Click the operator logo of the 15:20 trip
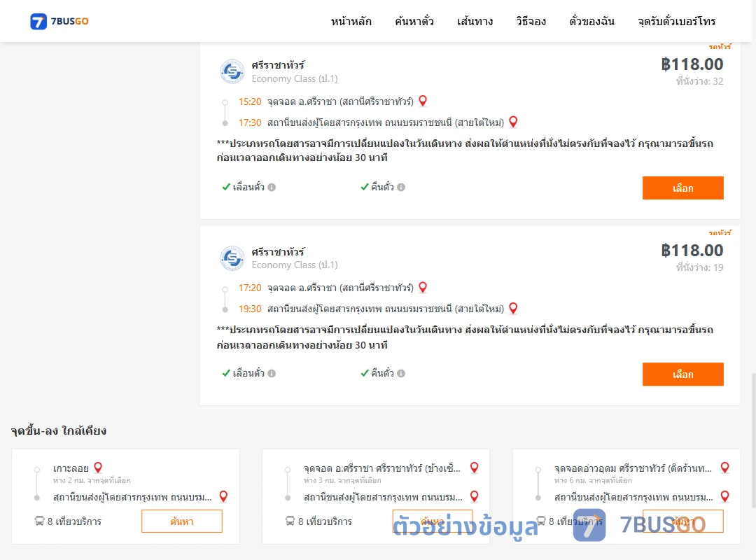This screenshot has width=756, height=560. pyautogui.click(x=232, y=72)
